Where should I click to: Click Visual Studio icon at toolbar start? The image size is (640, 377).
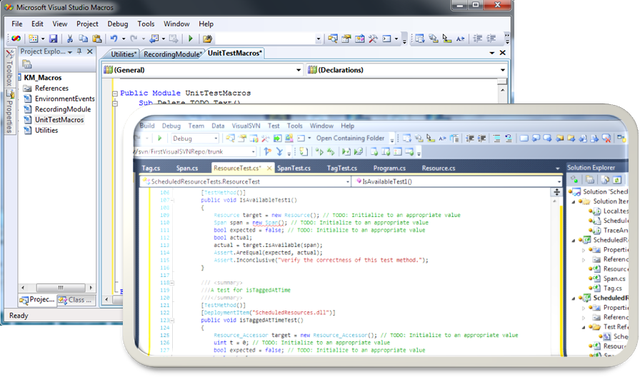pyautogui.click(x=16, y=39)
